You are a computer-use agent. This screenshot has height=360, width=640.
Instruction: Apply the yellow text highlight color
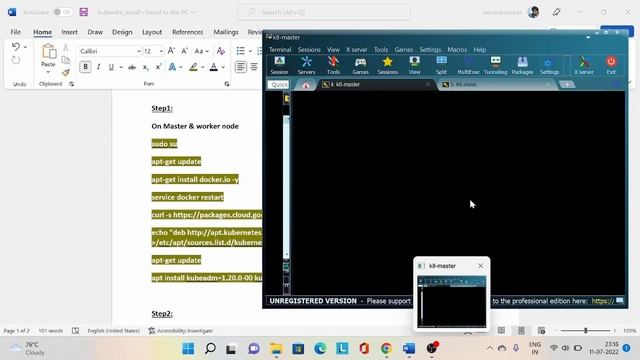click(x=193, y=67)
